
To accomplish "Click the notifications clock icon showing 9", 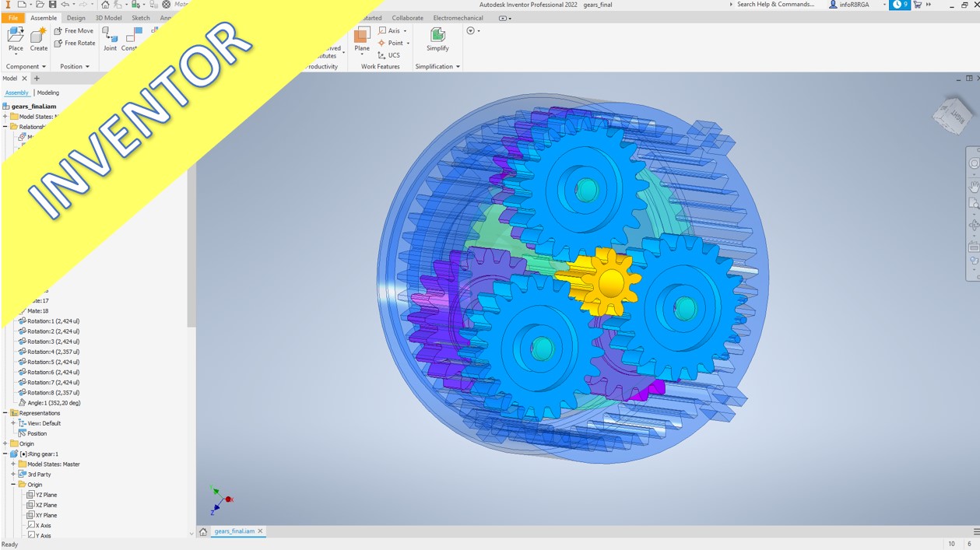I will point(900,5).
